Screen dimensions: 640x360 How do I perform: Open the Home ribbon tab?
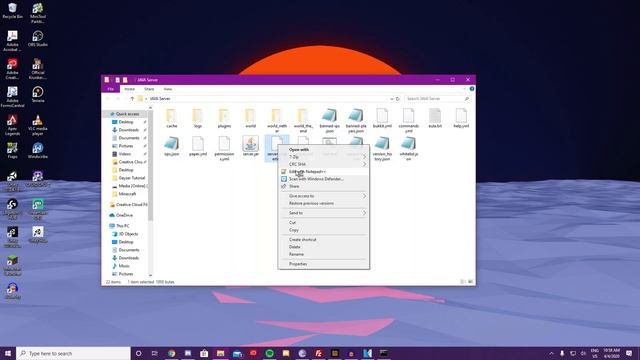tap(129, 89)
